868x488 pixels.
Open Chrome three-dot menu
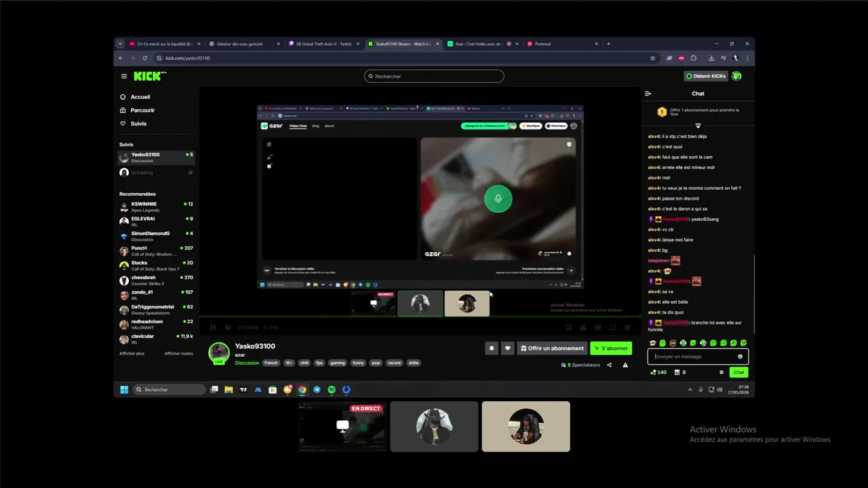[x=747, y=58]
